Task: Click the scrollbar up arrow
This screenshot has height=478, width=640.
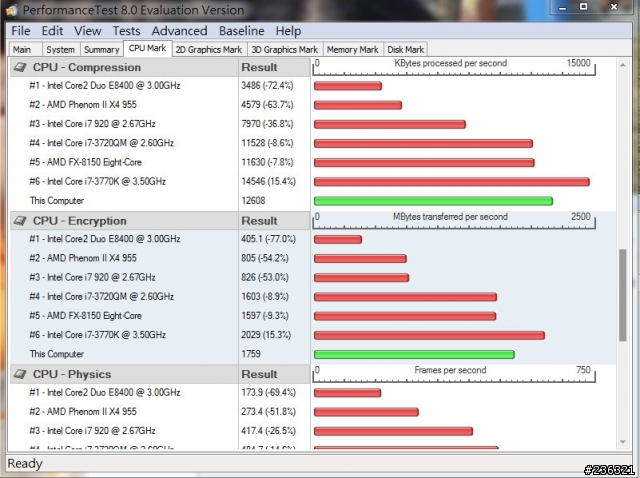Action: pos(622,65)
